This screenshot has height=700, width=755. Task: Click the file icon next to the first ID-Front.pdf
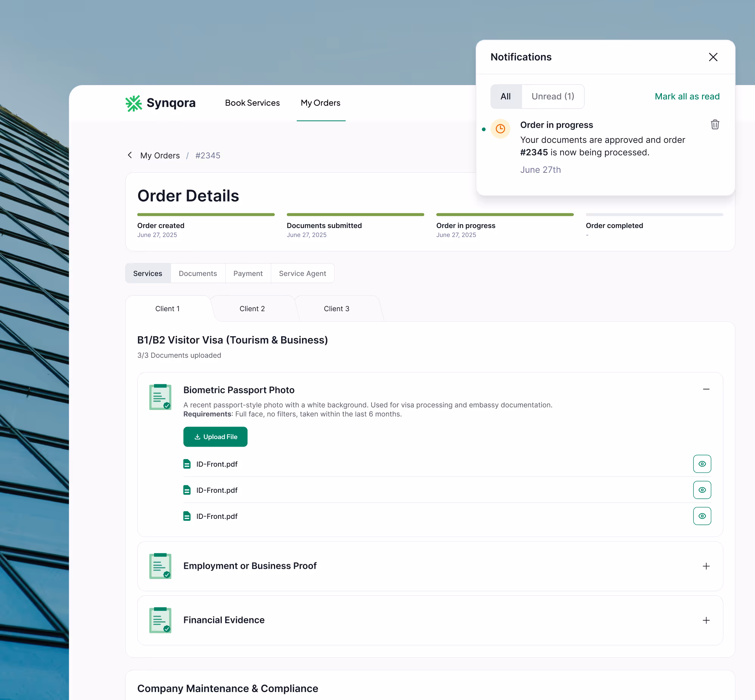187,464
